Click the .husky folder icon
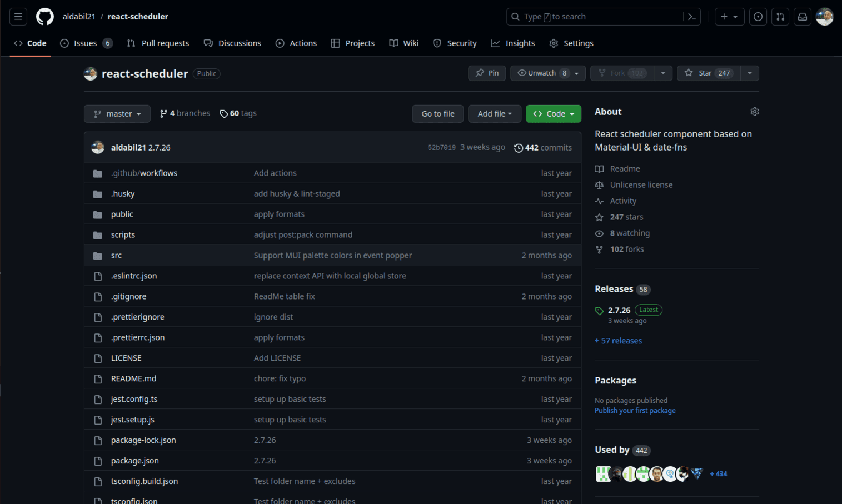842x504 pixels. tap(98, 194)
